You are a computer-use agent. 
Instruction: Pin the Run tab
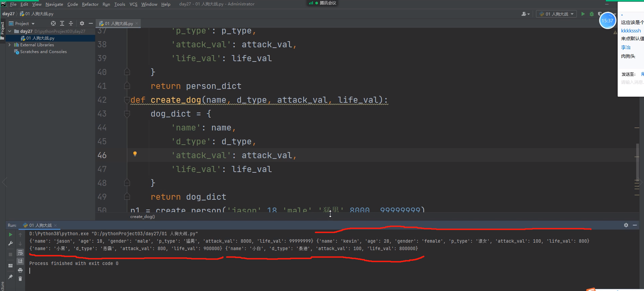point(10,277)
